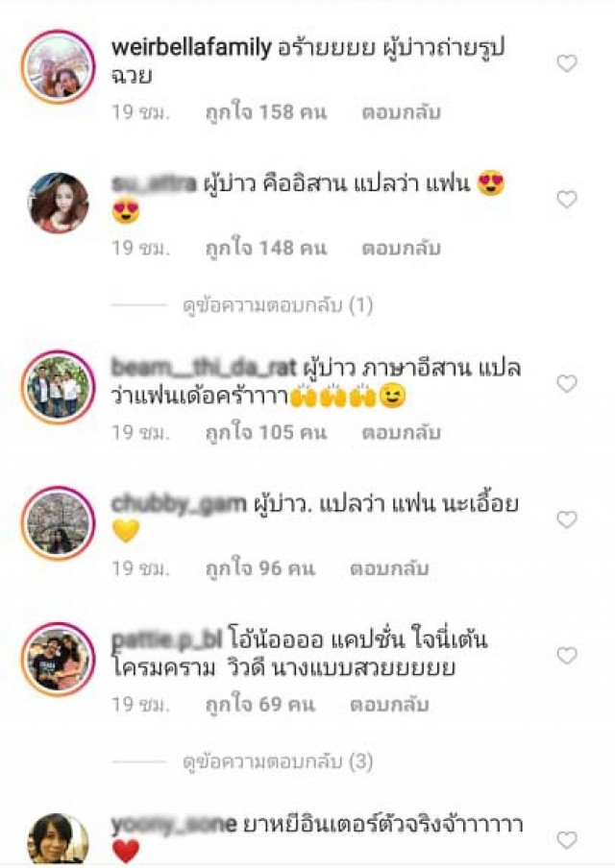Open avatar of second commenter
This screenshot has width=615, height=868.
click(59, 203)
